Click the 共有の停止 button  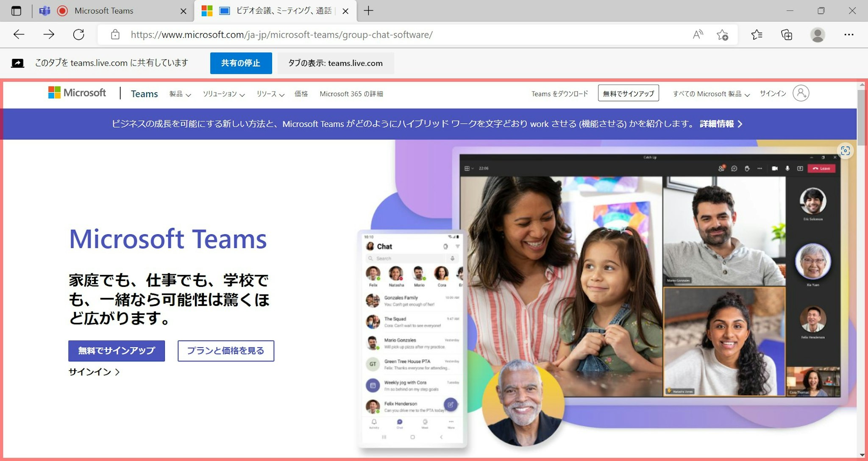(241, 63)
